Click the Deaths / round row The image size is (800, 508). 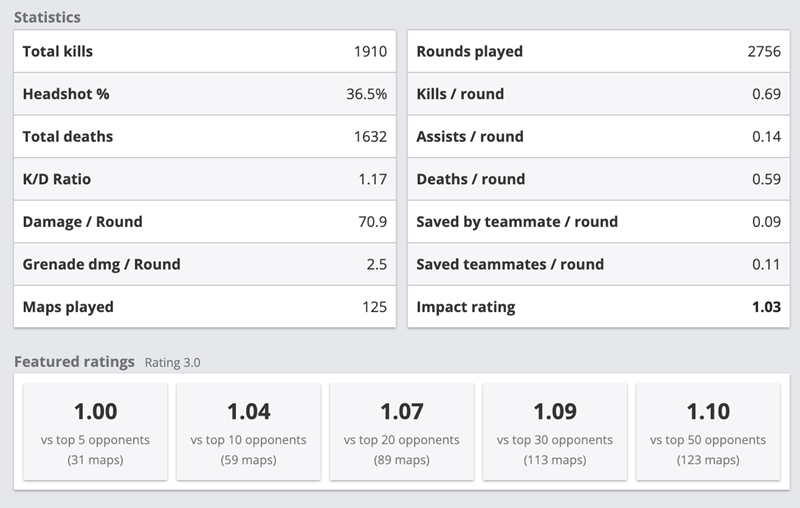coord(598,179)
